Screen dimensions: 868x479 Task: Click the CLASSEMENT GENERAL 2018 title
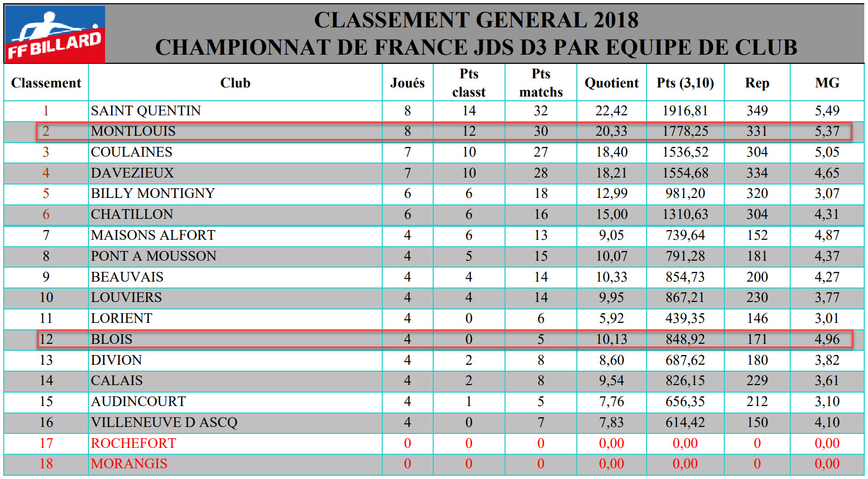(x=476, y=20)
